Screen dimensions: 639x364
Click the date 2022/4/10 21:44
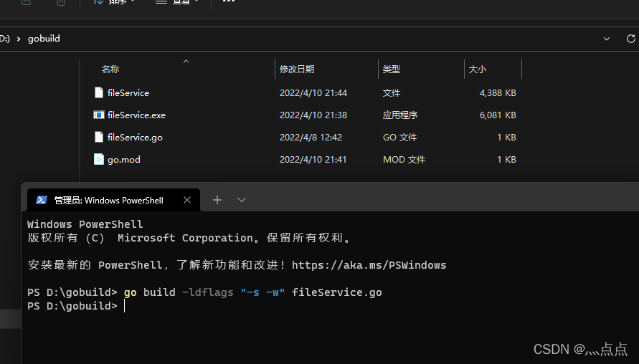tap(313, 93)
